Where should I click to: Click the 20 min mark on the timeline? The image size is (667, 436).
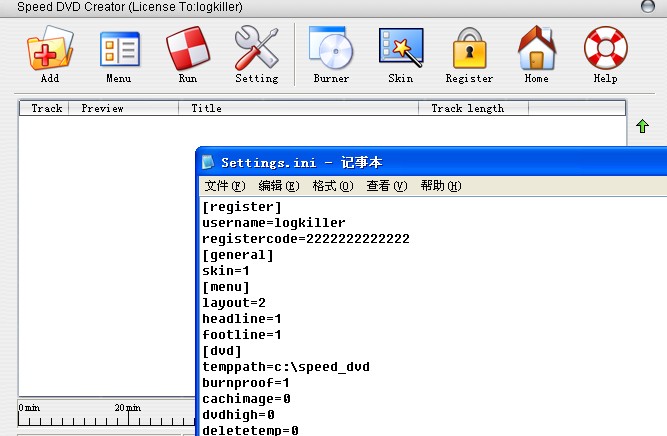(x=128, y=408)
